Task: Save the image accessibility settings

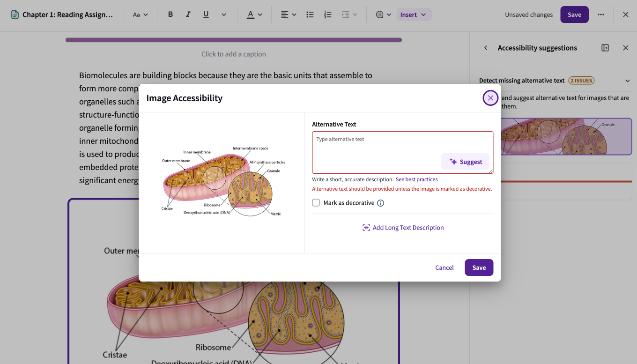Action: (479, 267)
